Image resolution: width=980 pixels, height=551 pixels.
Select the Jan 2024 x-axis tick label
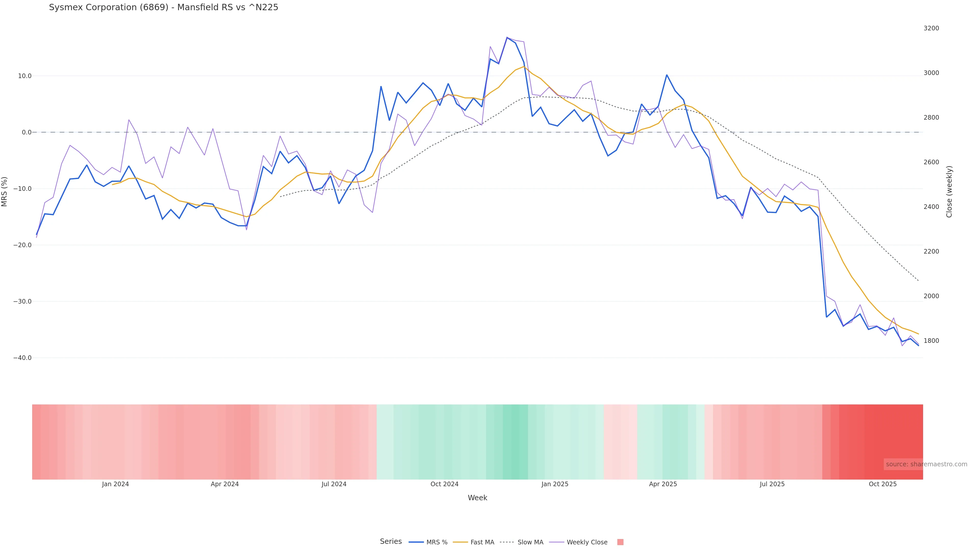(115, 484)
